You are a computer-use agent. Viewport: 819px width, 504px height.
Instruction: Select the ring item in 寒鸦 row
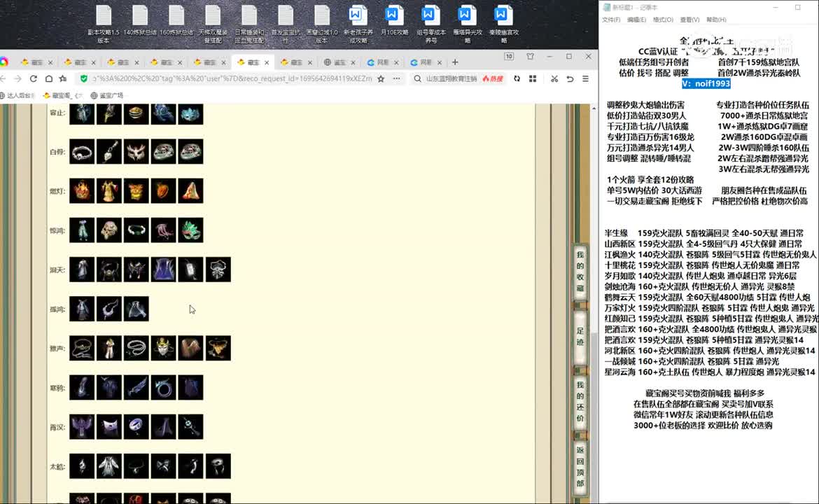(x=164, y=388)
